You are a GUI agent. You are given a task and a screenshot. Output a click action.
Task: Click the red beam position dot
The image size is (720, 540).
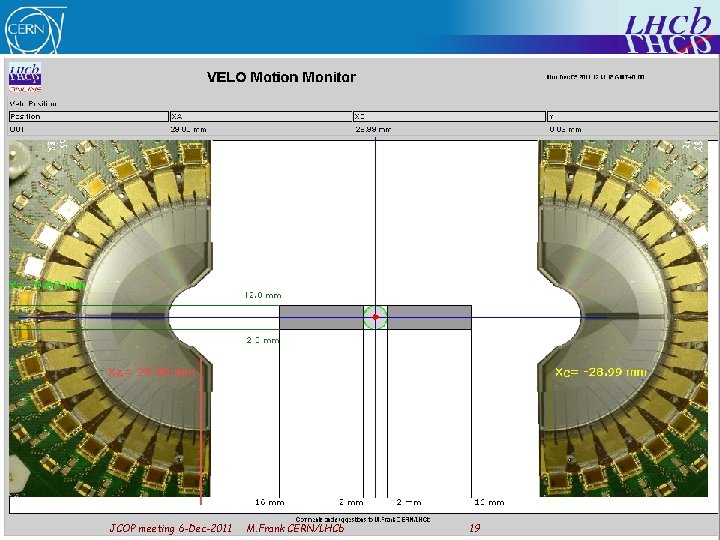coord(375,317)
